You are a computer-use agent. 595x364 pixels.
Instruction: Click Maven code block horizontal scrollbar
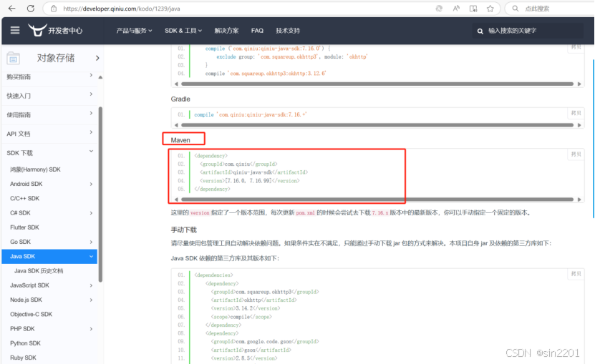[377, 199]
